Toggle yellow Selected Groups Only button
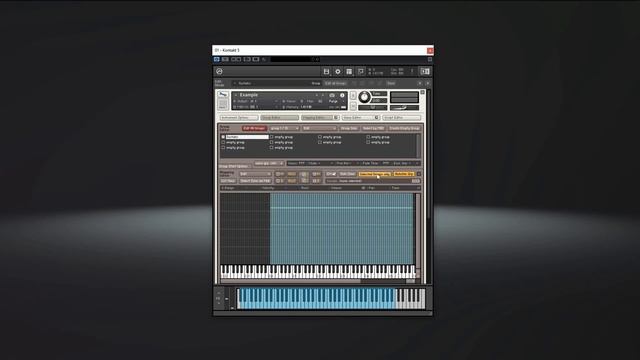Image resolution: width=640 pixels, height=360 pixels. point(375,174)
